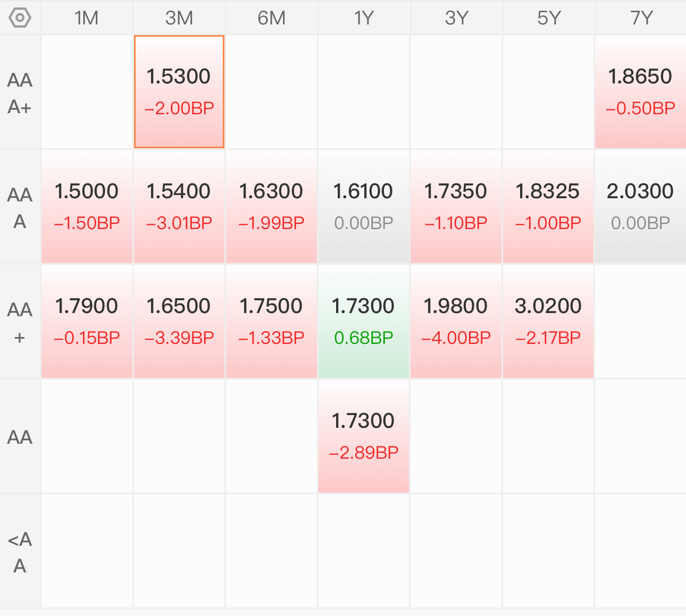
Task: Click the 7Y column header
Action: [641, 18]
